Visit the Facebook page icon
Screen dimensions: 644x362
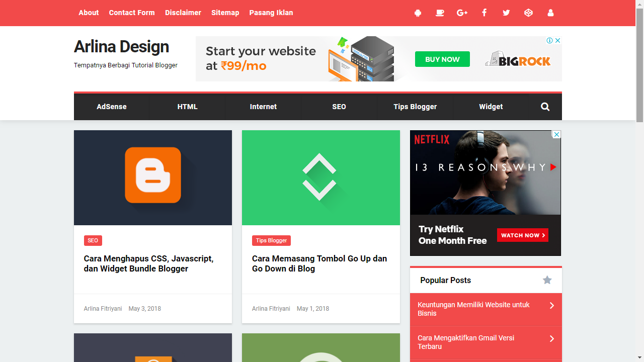484,13
